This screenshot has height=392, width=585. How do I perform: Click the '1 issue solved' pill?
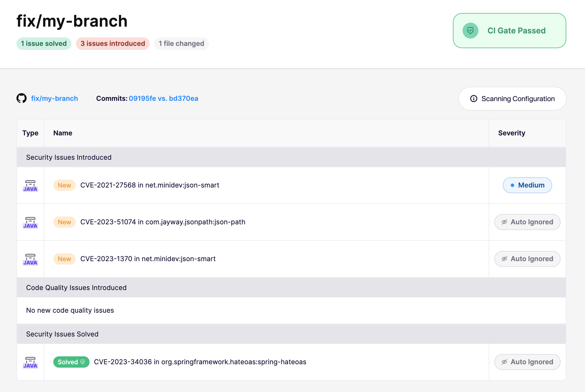point(44,44)
